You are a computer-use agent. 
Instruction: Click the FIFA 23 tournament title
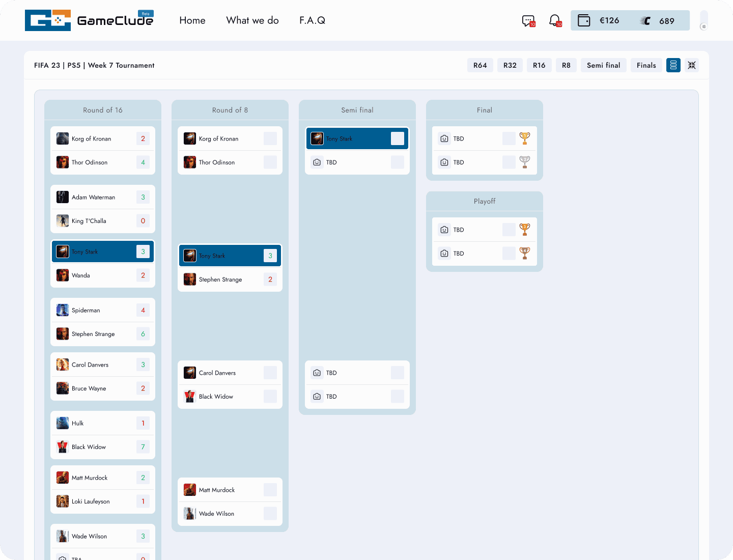[x=94, y=65]
